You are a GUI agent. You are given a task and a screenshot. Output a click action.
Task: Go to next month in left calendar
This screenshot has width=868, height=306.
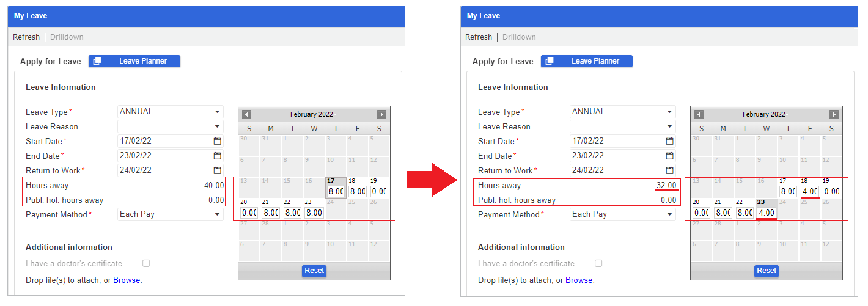point(381,114)
